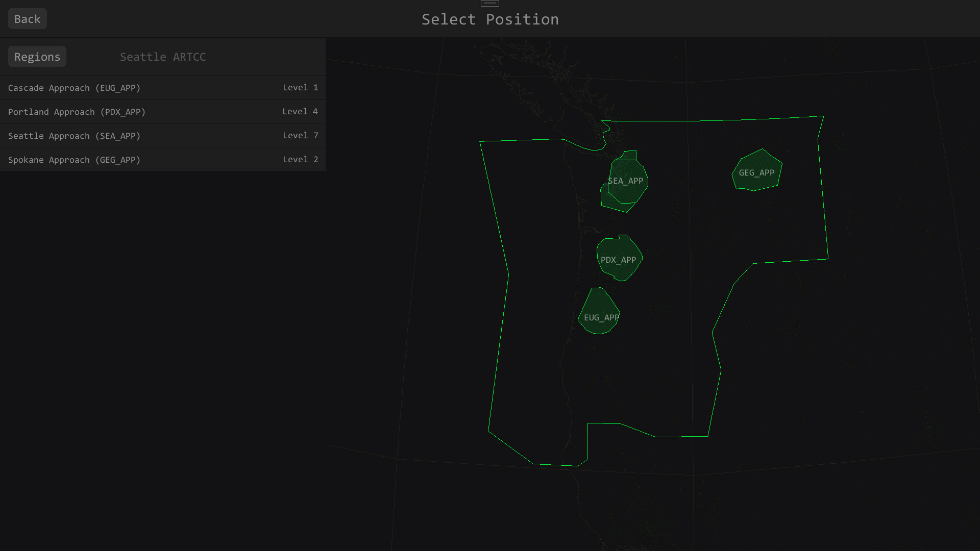Click the Level 1 difficulty label
980x551 pixels.
coord(300,88)
